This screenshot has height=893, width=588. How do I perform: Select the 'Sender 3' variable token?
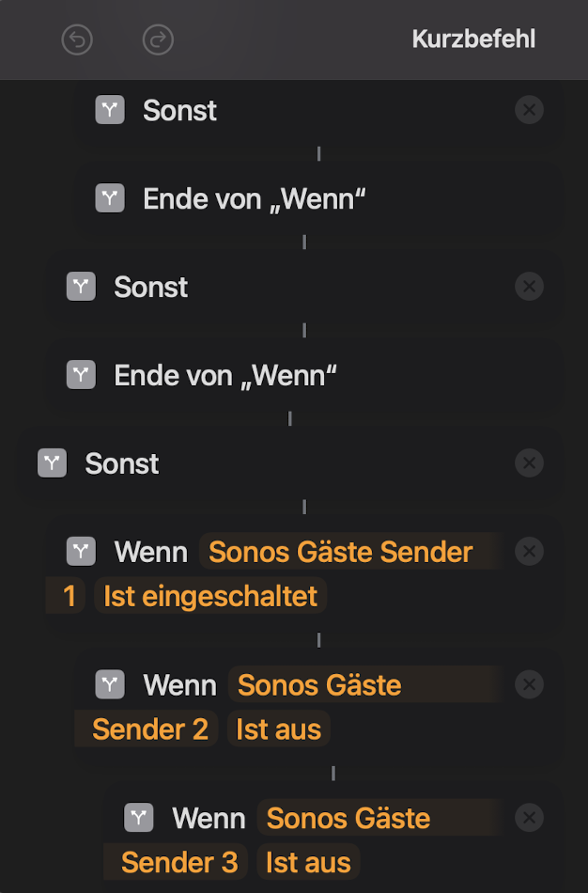click(x=179, y=863)
